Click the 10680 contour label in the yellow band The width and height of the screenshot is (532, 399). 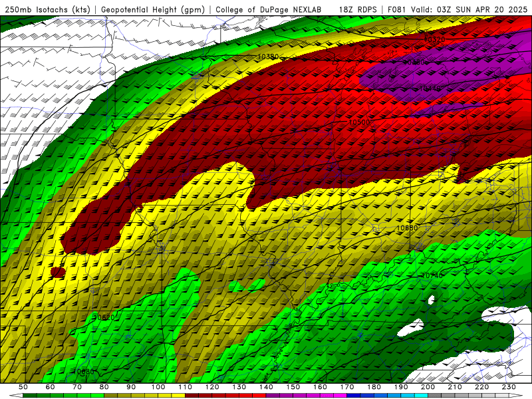point(407,228)
